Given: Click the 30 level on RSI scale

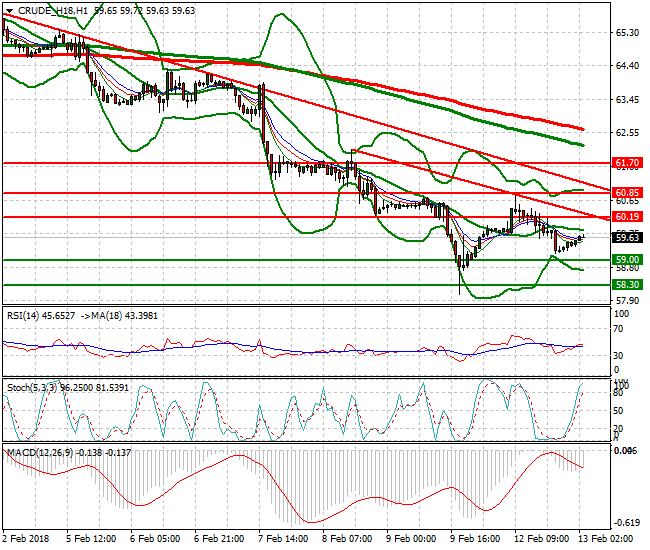Looking at the screenshot, I should pyautogui.click(x=620, y=356).
